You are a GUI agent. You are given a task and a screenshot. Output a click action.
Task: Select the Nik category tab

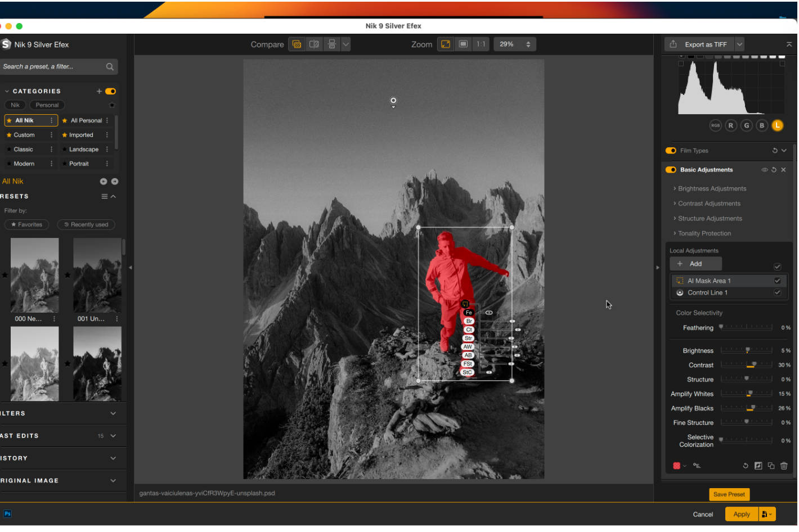point(15,105)
